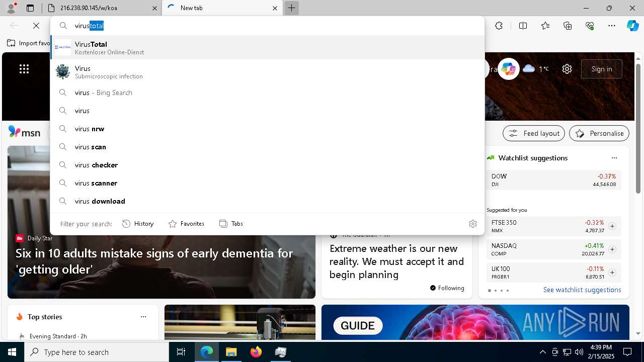Open the Extensions puzzle icon
The height and width of the screenshot is (362, 644).
coord(499,26)
